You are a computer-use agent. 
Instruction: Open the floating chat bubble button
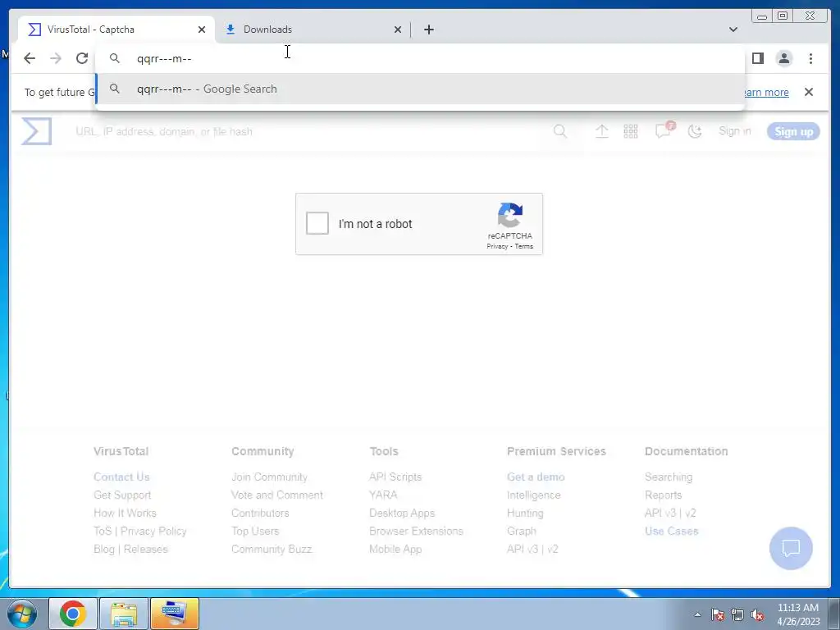(791, 548)
